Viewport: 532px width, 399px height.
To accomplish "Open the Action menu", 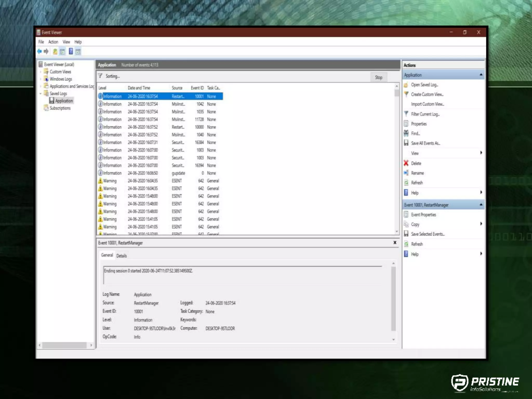I will pyautogui.click(x=53, y=42).
